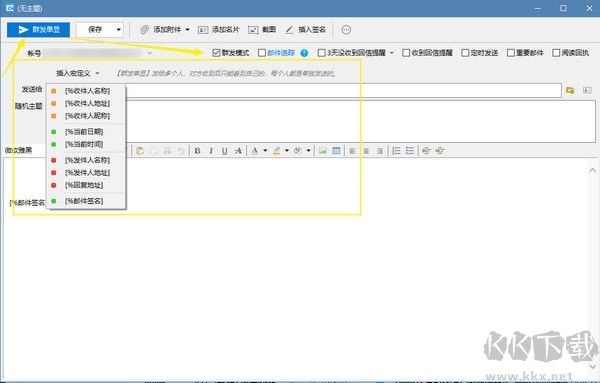Select [%发件人名称] macro entry
This screenshot has width=600, height=383.
(86, 160)
